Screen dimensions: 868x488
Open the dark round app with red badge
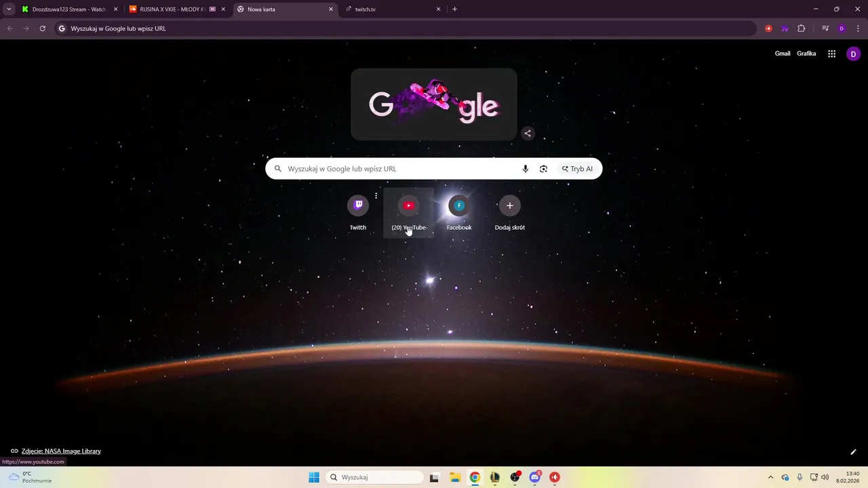point(515,477)
